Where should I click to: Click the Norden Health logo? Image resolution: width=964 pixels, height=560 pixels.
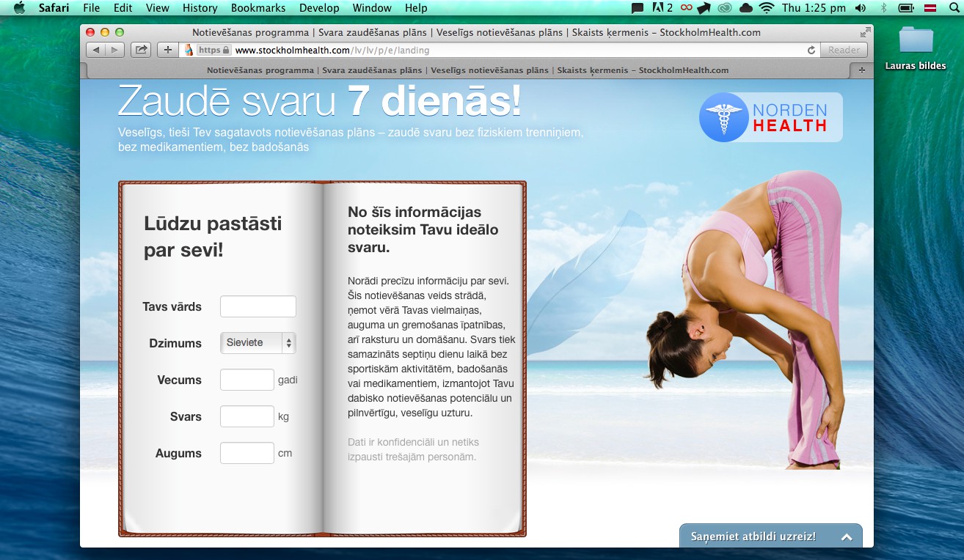[x=770, y=117]
